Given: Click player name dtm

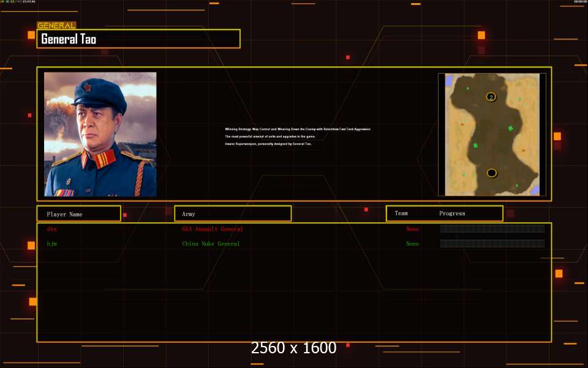Looking at the screenshot, I should (x=51, y=229).
